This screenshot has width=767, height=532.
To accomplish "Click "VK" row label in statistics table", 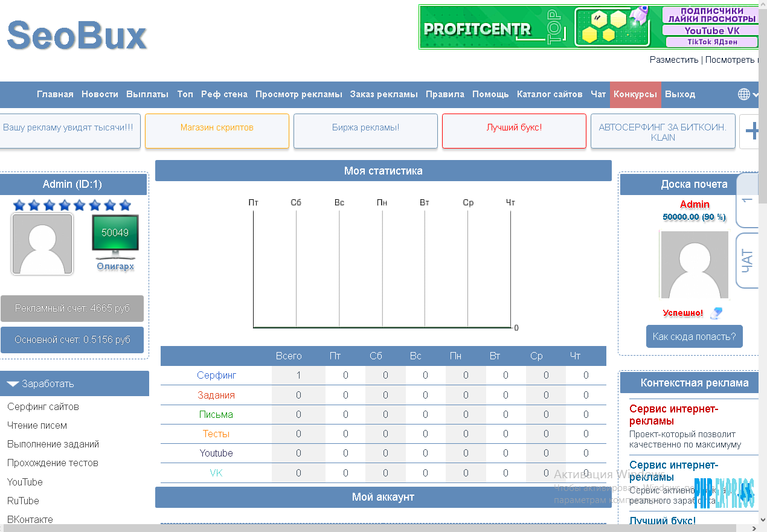I will pos(216,473).
